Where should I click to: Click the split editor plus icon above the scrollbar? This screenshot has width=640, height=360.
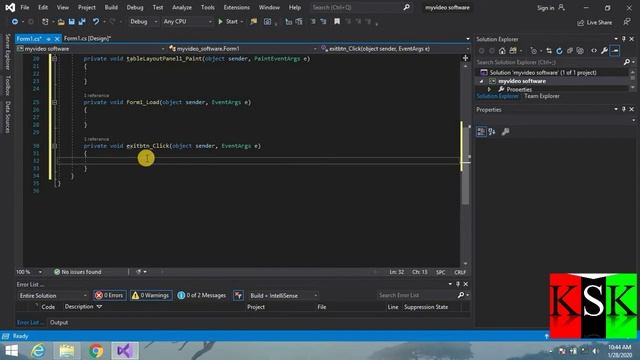coord(465,58)
